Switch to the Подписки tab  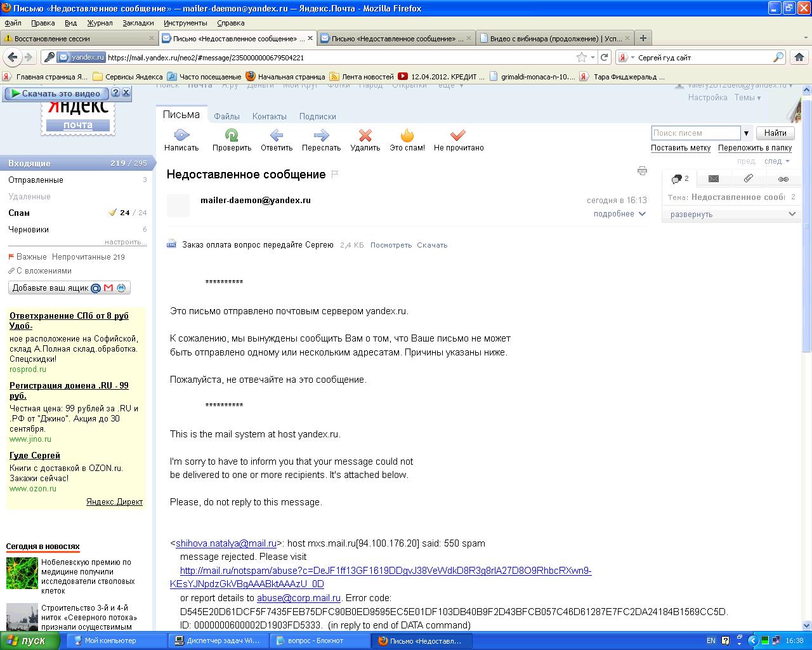click(x=317, y=116)
